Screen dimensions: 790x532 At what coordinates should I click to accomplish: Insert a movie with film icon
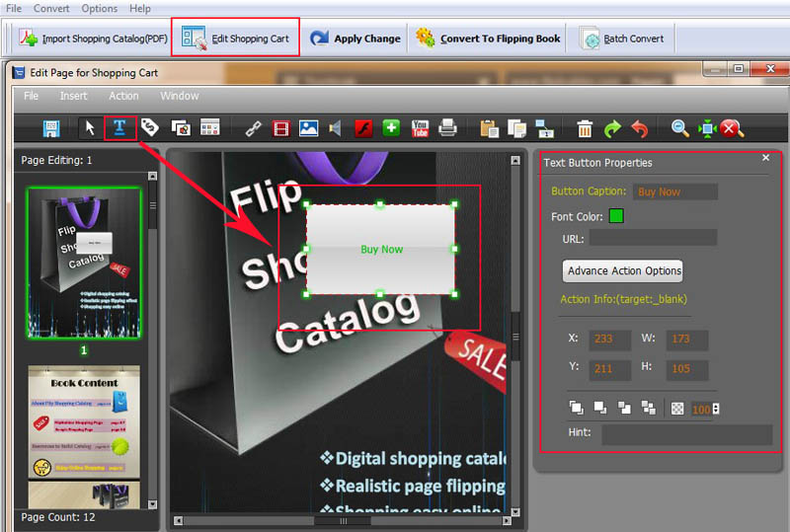(x=281, y=129)
